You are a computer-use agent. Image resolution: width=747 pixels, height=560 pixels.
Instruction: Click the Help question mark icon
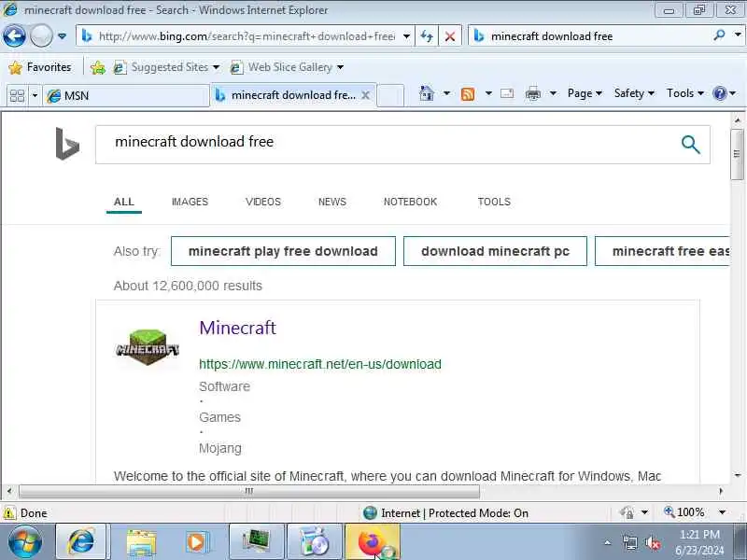[x=719, y=93]
